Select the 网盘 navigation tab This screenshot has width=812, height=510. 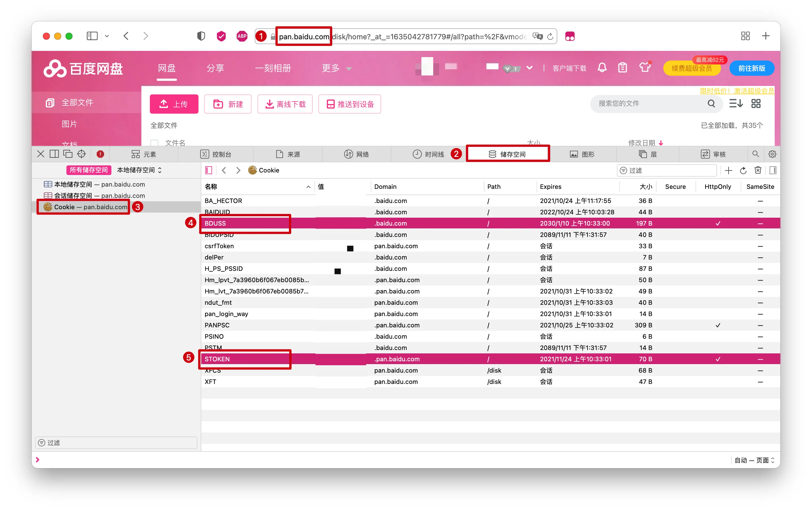click(167, 68)
